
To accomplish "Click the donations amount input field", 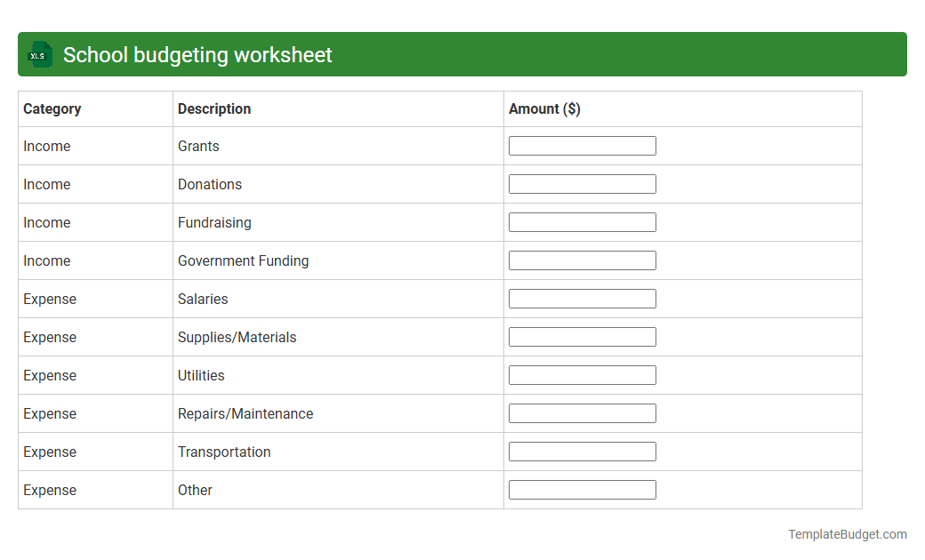I will 582,183.
